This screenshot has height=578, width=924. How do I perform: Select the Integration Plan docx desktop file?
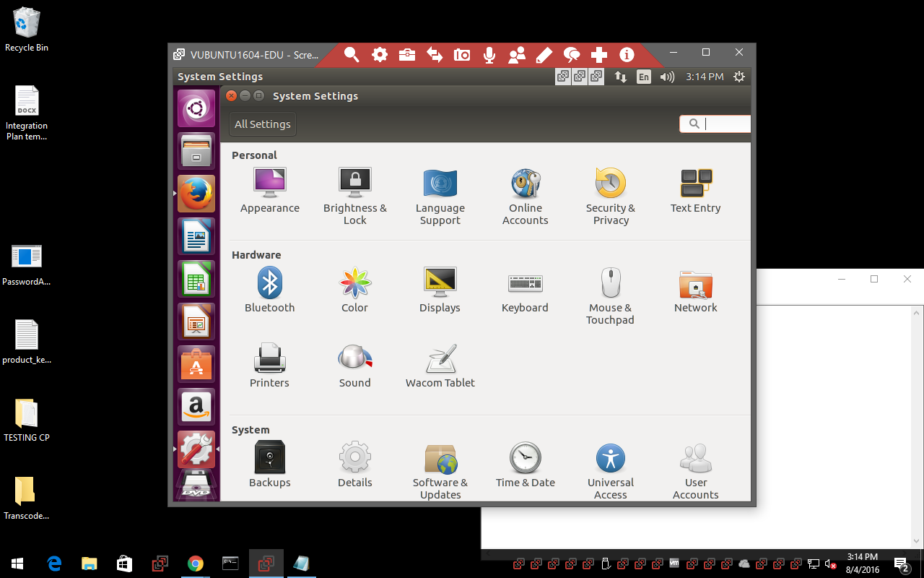[27, 113]
